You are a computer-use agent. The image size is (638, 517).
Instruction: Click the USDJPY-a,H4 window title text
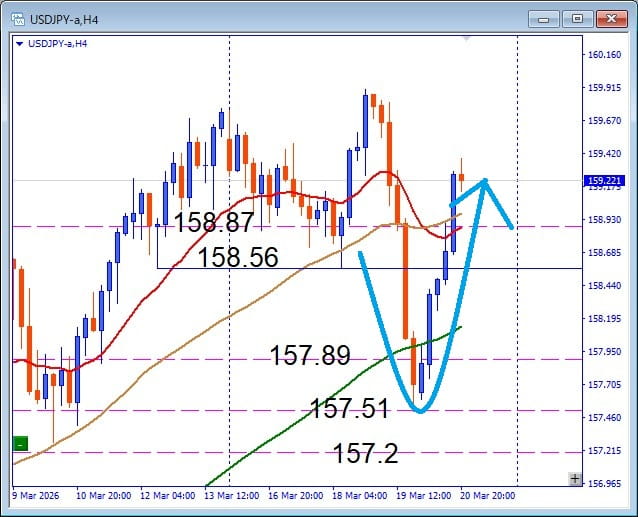pos(64,20)
